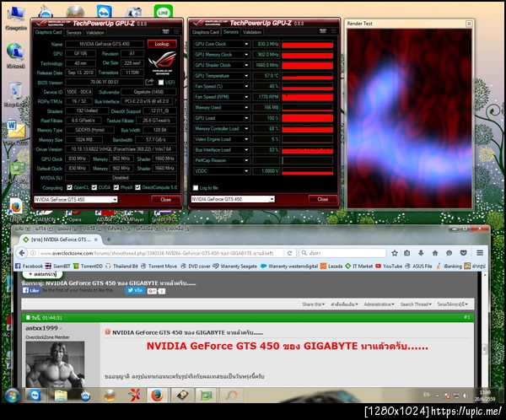This screenshot has height=420, width=506.
Task: Open the Sensors tab in left GPU-Z window
Action: [74, 32]
